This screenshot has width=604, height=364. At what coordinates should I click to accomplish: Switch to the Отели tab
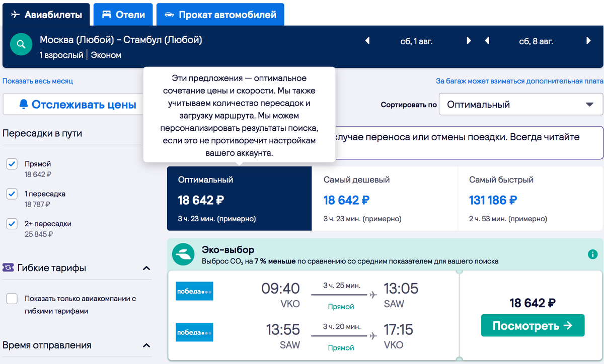123,15
